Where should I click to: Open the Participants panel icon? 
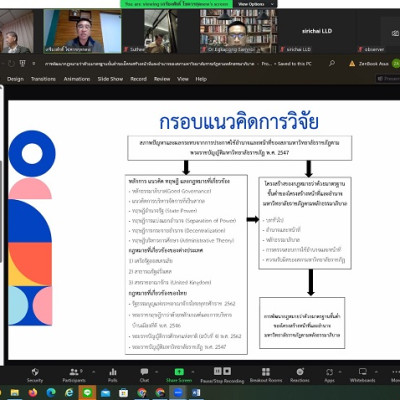74,372
